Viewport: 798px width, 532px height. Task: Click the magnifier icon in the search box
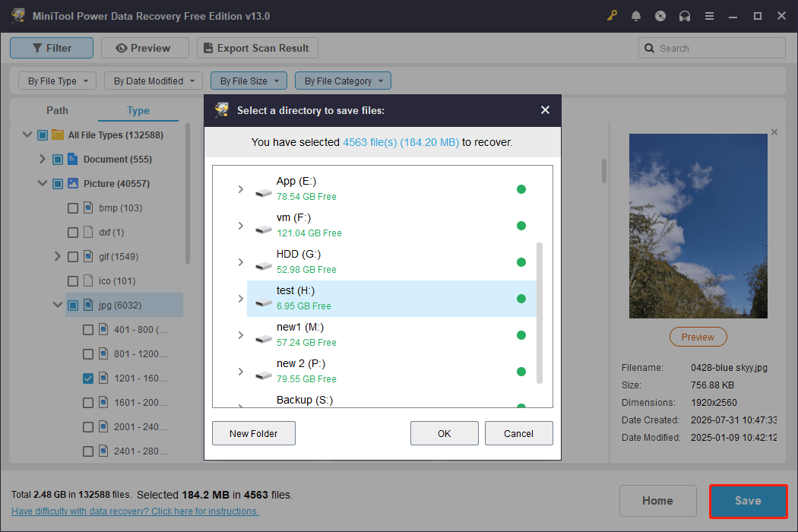point(649,48)
